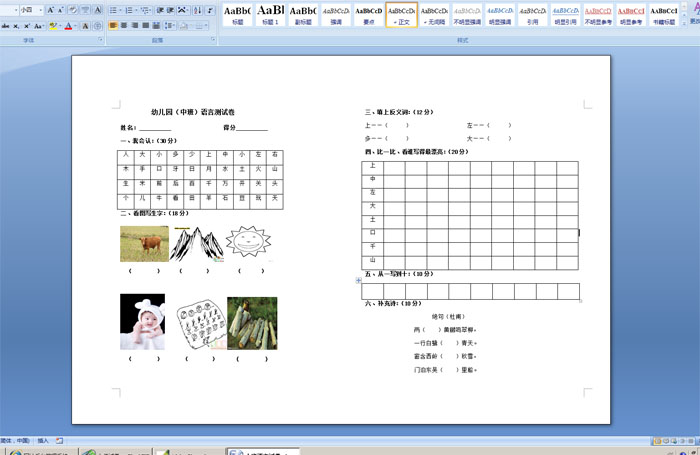Click the Word document taskbar button

pos(263,452)
